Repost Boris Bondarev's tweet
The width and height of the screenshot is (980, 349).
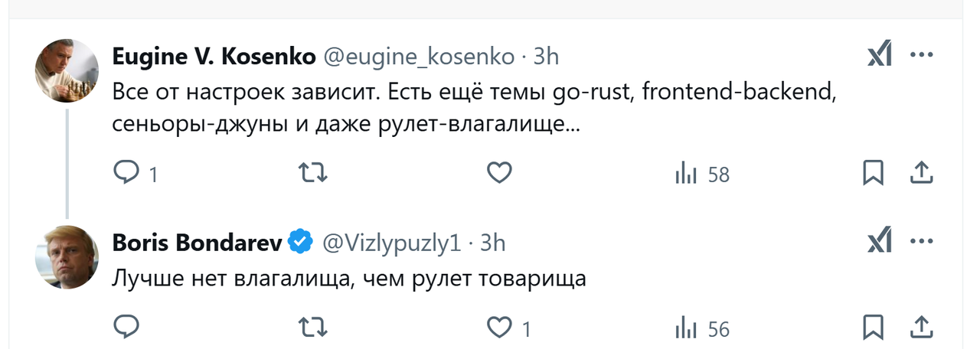(x=312, y=328)
